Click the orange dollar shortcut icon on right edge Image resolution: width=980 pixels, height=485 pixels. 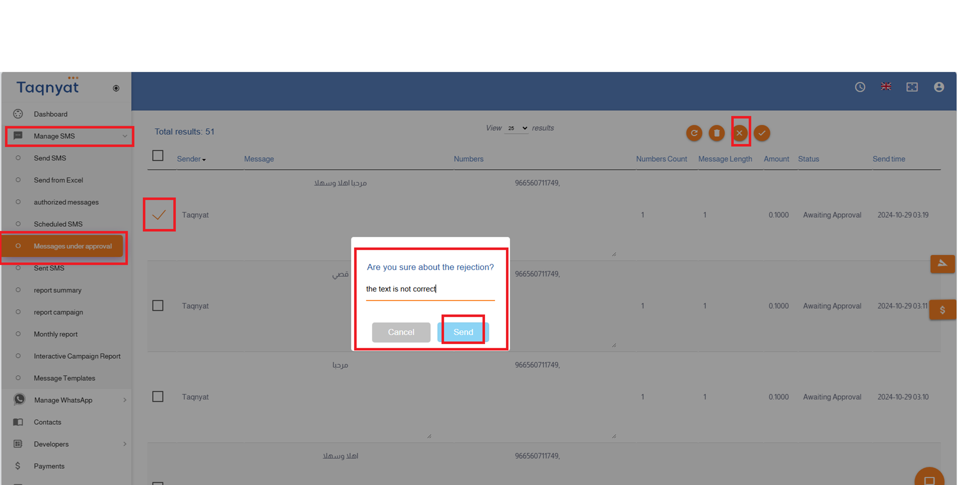(x=942, y=310)
